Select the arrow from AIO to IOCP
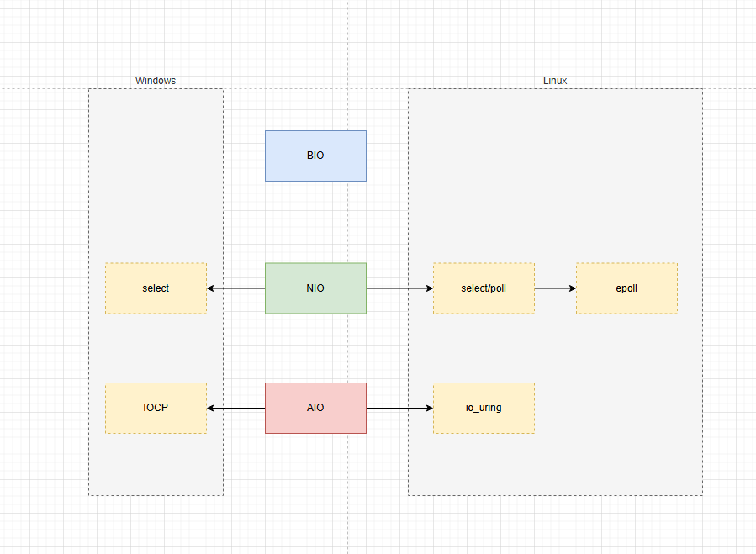756x554 pixels. pos(237,409)
